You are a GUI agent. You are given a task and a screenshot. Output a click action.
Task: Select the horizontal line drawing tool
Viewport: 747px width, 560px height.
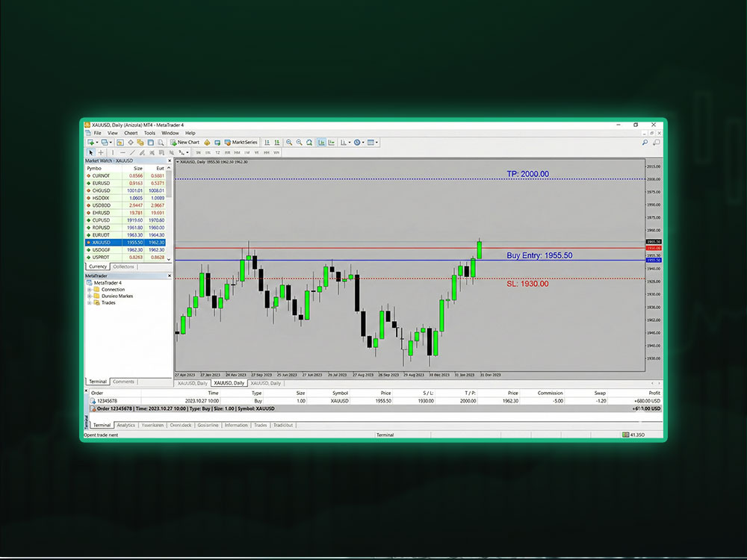coord(123,152)
